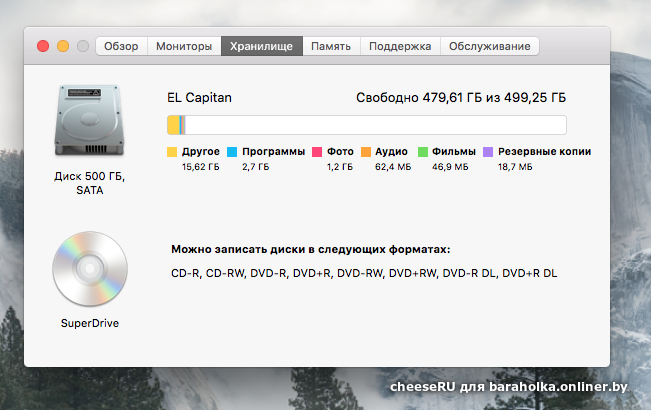
Task: Click the 18,7 МБ value
Action: coord(515,167)
